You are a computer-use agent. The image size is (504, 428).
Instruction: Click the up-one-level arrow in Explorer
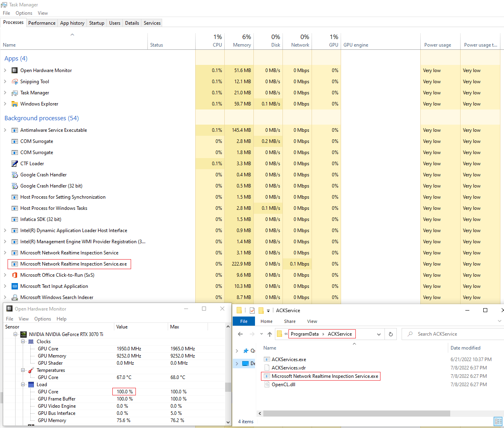tap(270, 334)
